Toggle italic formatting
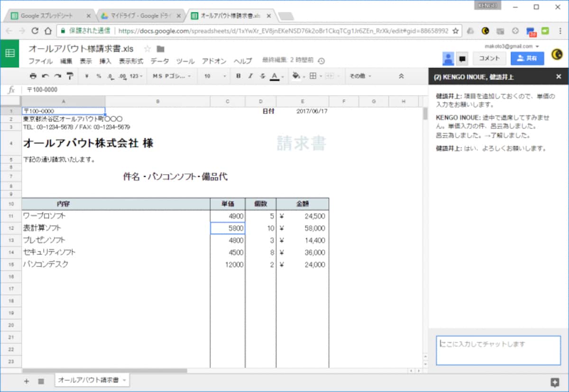This screenshot has height=392, width=569. coord(250,76)
